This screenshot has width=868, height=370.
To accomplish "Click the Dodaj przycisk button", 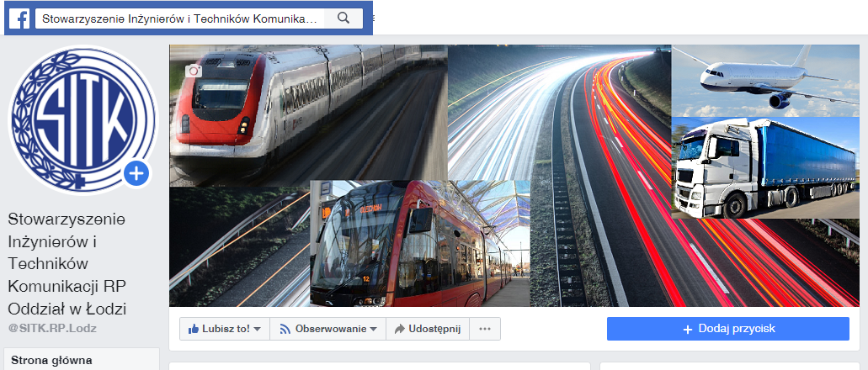I will pyautogui.click(x=728, y=329).
